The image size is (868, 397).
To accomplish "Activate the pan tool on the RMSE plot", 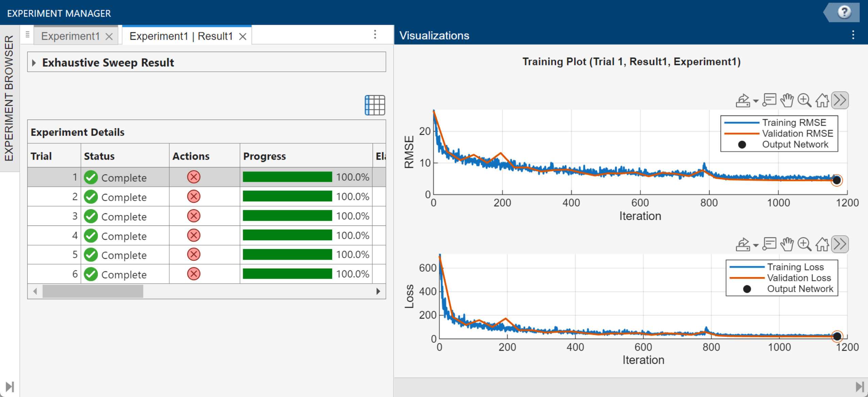I will (x=787, y=100).
